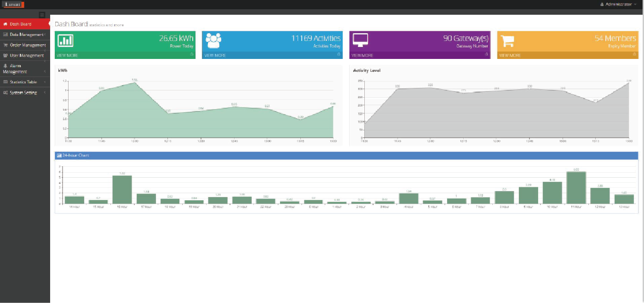Click the gears icon beside System Setting
The image size is (644, 303).
[x=5, y=93]
